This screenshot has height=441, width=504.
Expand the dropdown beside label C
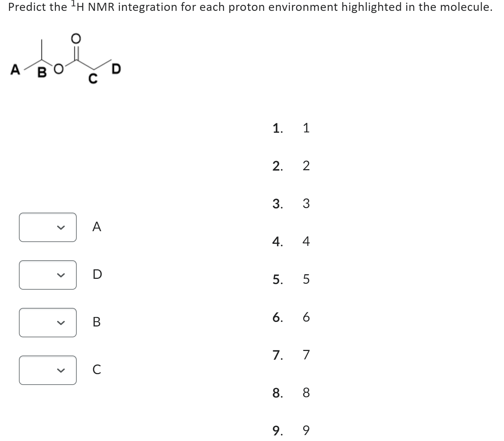click(x=48, y=370)
